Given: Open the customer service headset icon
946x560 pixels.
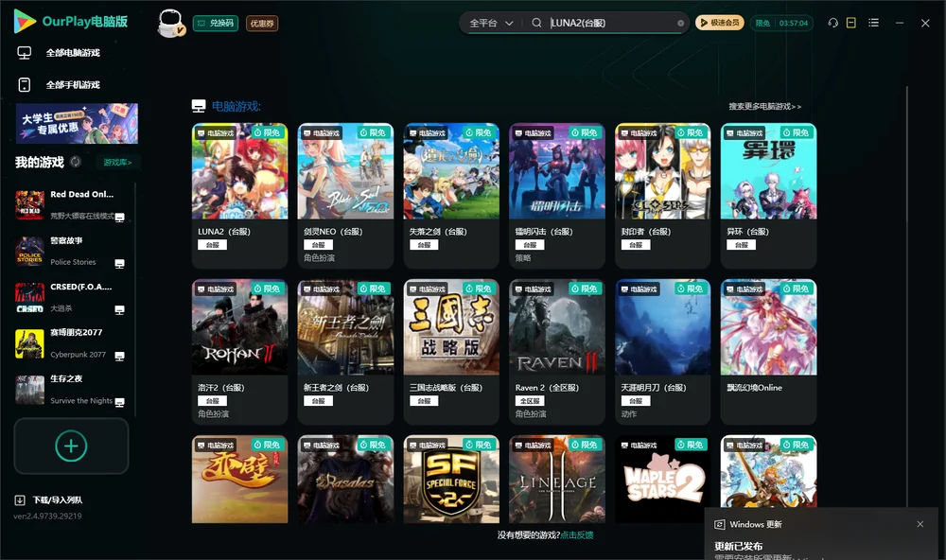Looking at the screenshot, I should pyautogui.click(x=832, y=23).
